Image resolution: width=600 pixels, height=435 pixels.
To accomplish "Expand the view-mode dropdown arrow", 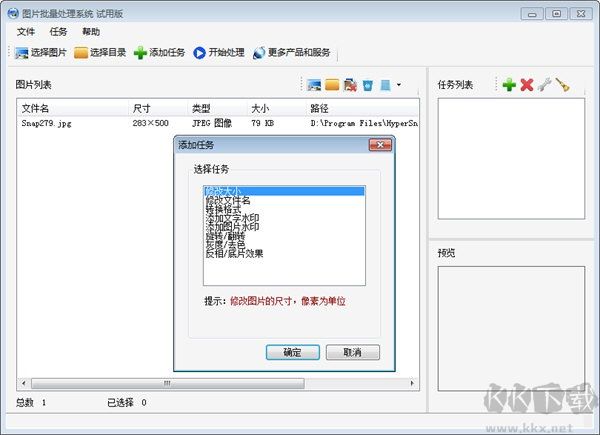I will pos(399,85).
